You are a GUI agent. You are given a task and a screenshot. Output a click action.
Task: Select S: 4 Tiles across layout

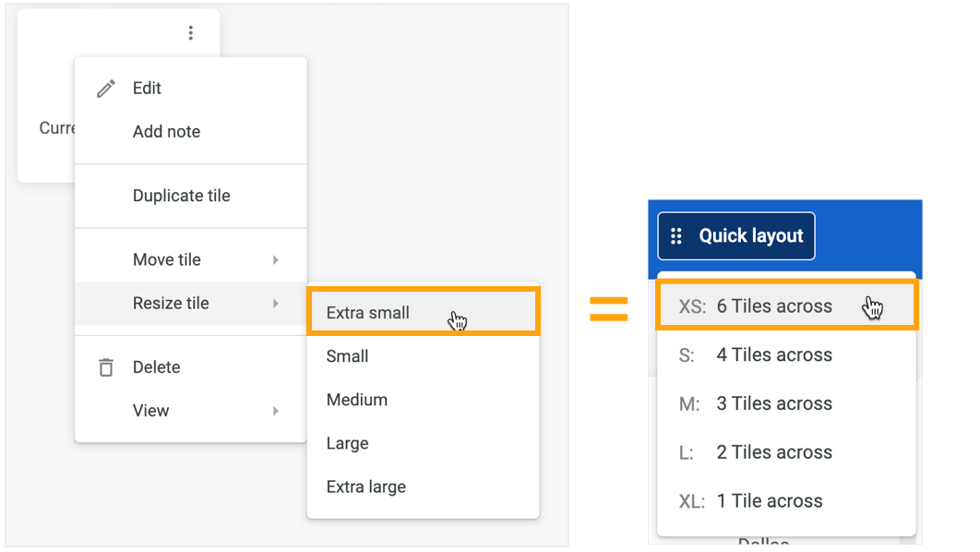787,355
